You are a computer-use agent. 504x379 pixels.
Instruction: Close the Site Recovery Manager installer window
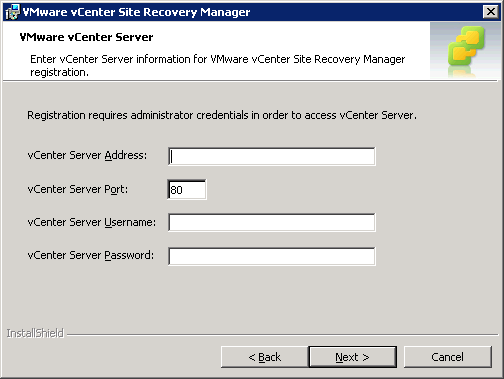pyautogui.click(x=491, y=12)
